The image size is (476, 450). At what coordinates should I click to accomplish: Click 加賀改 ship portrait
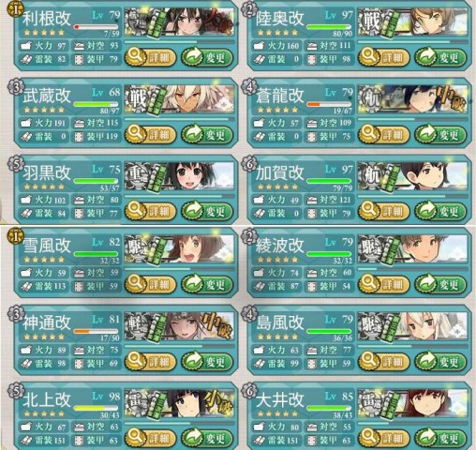pos(412,176)
